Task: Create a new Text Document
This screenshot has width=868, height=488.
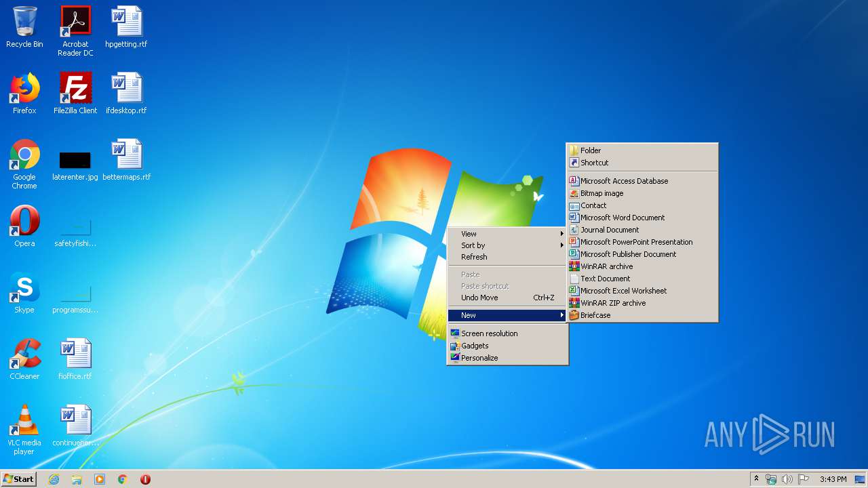Action: tap(642, 279)
